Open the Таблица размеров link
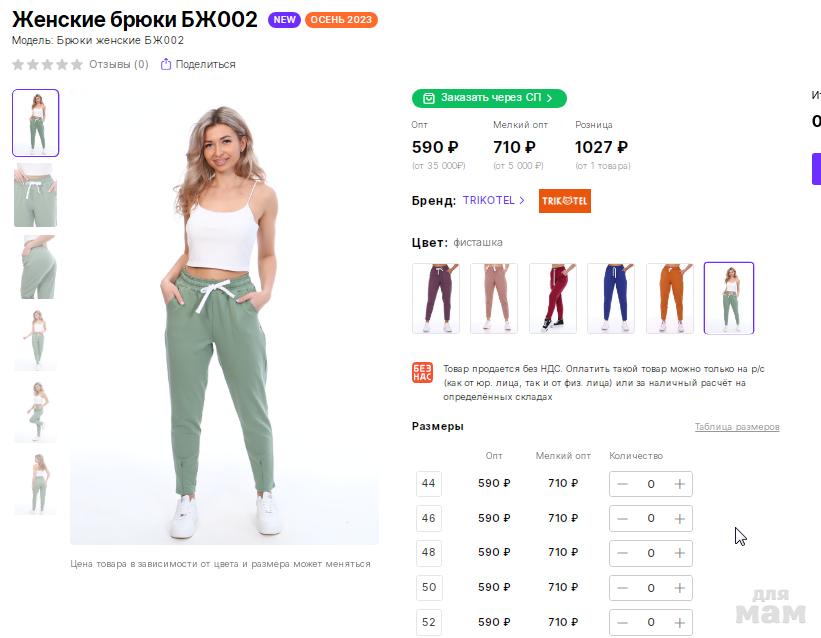This screenshot has width=821, height=638. 737,427
